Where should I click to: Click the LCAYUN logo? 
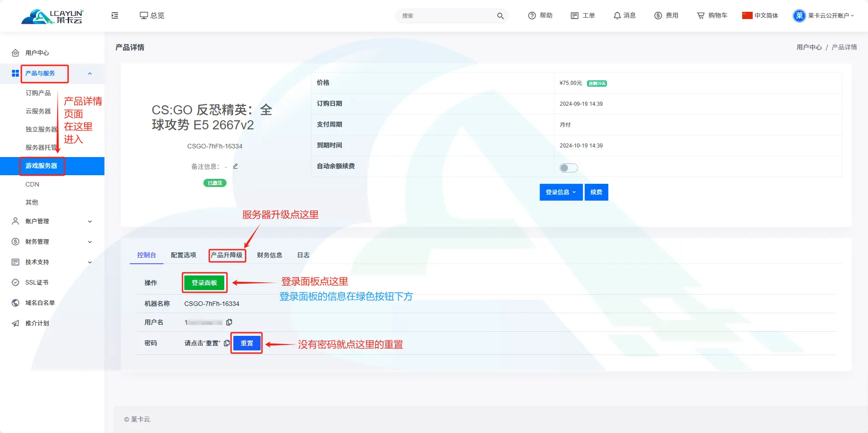point(52,16)
